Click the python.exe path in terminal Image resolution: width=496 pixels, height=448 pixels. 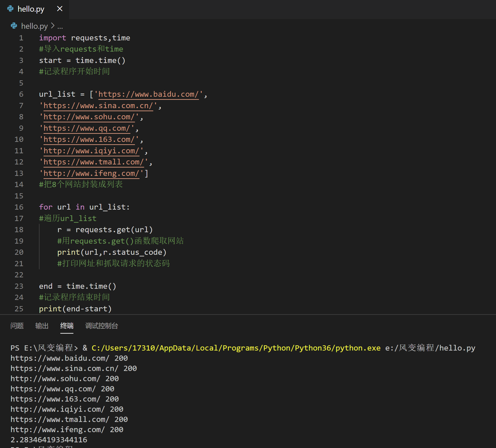[x=236, y=348]
